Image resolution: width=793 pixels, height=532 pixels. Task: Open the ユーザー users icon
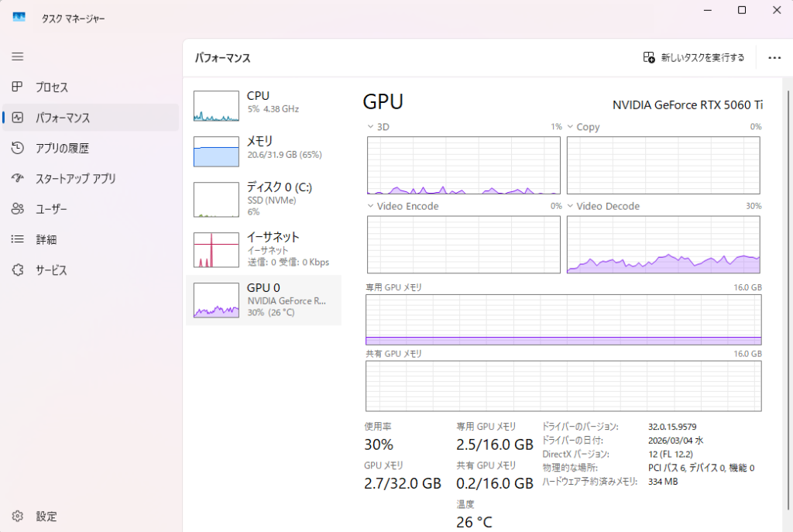18,209
